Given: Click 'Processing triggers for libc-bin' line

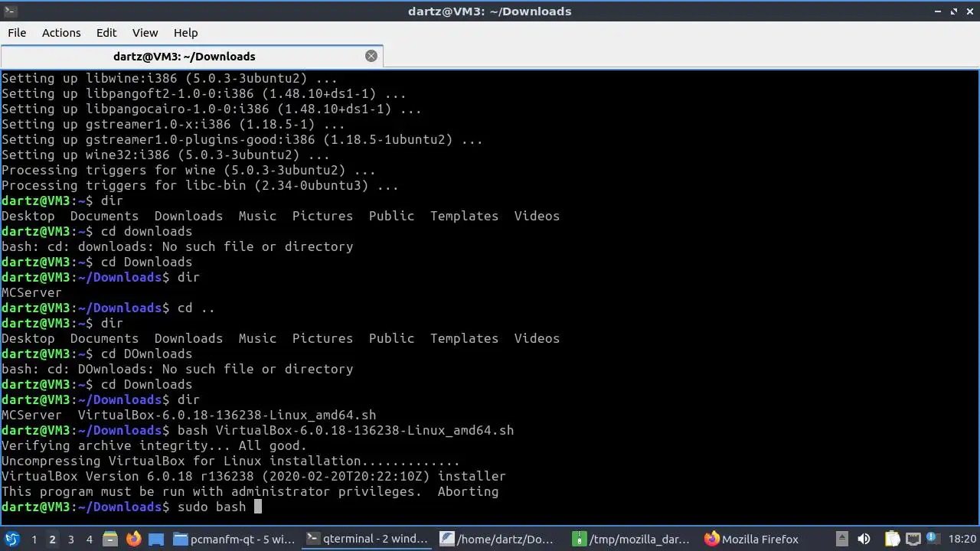Looking at the screenshot, I should coord(200,185).
